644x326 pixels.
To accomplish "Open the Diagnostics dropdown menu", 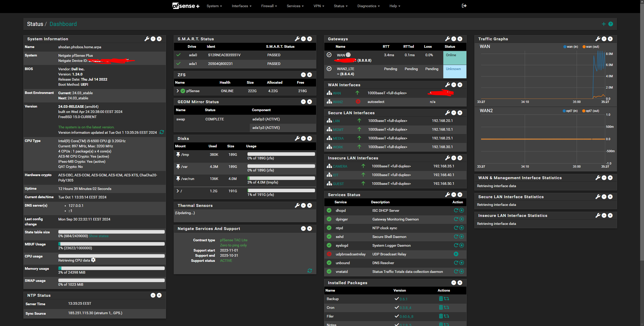I will click(368, 6).
